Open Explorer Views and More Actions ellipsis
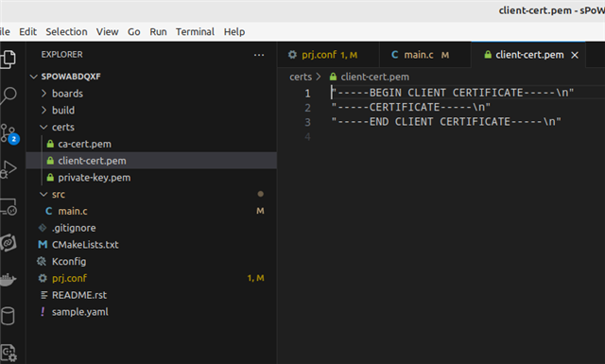The width and height of the screenshot is (605, 364). click(x=259, y=55)
